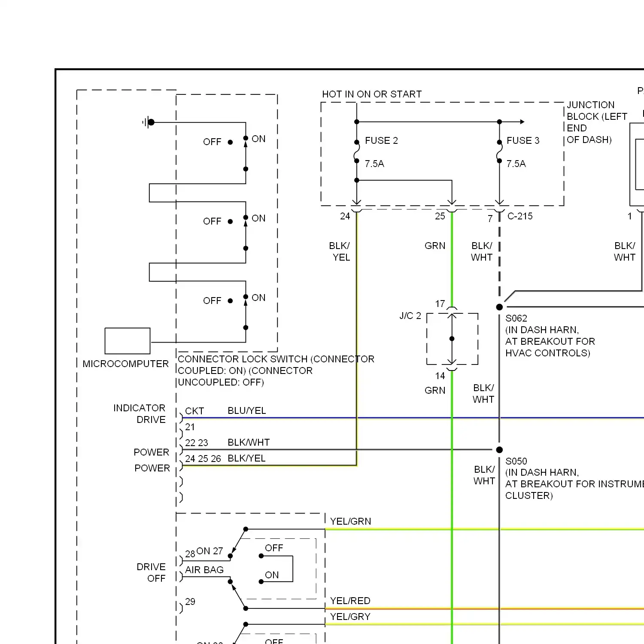Click pin number 7 beside C-215
The height and width of the screenshot is (644, 644).
[x=490, y=219]
